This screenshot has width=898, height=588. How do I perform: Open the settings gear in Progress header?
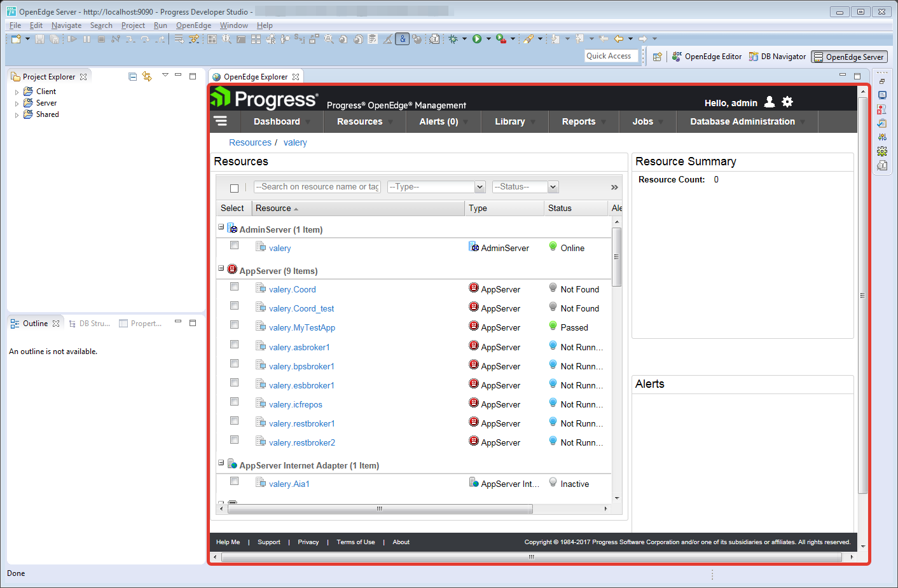click(787, 102)
